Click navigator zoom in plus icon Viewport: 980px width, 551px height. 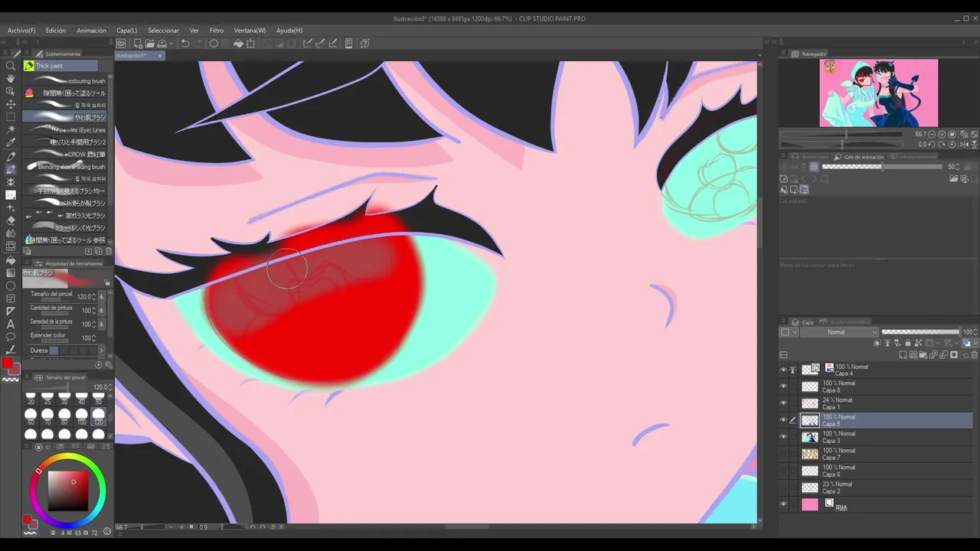point(942,134)
